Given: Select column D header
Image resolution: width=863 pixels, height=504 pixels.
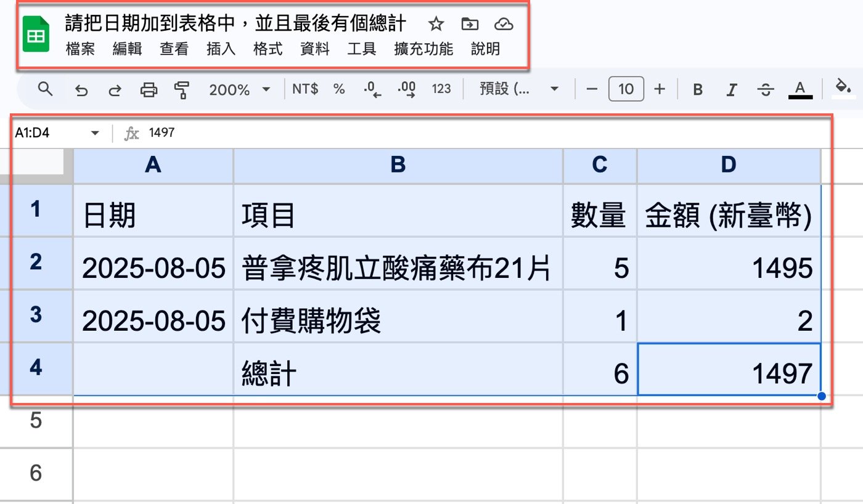Looking at the screenshot, I should pyautogui.click(x=729, y=165).
